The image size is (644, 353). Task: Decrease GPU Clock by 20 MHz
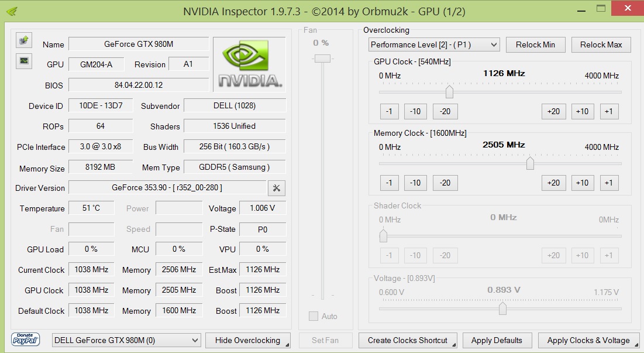[445, 111]
